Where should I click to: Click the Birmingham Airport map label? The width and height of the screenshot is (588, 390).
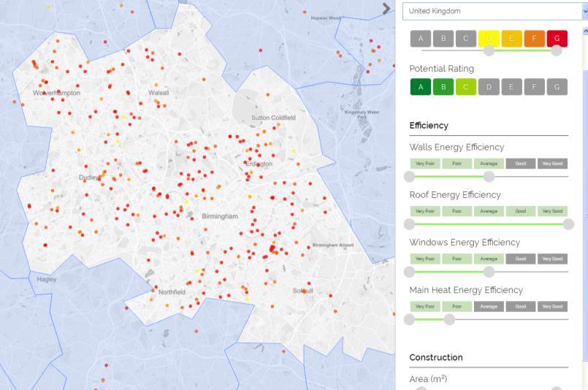333,245
